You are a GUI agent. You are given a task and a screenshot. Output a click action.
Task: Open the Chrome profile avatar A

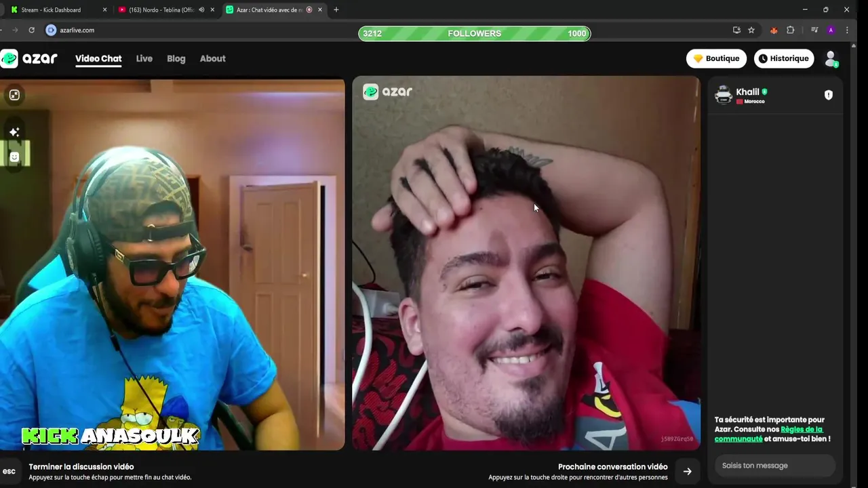[831, 30]
